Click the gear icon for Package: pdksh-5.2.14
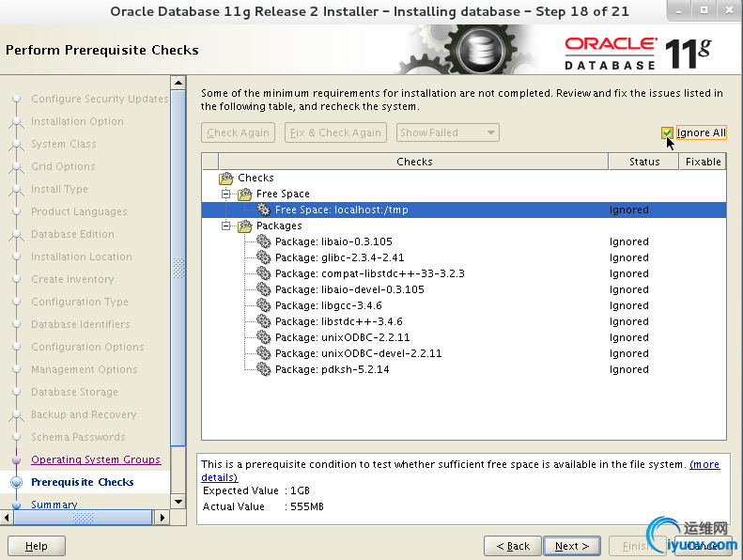This screenshot has height=560, width=743. click(263, 369)
